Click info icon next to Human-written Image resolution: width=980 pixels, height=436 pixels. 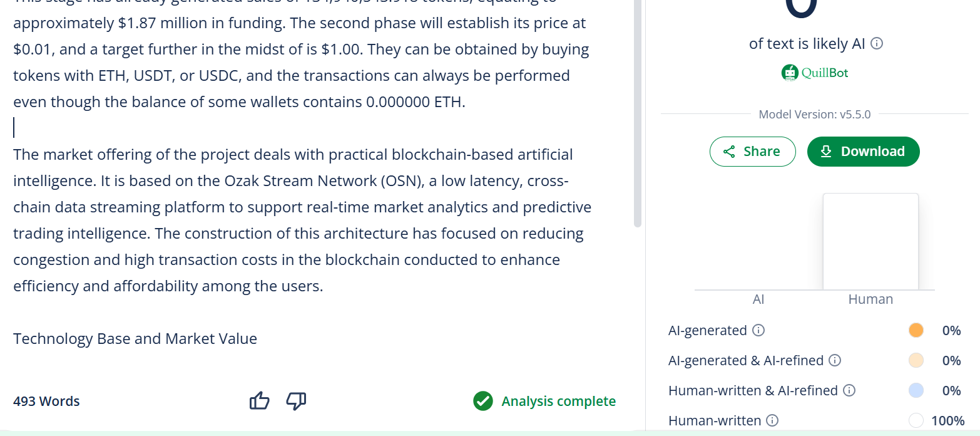[x=772, y=420]
